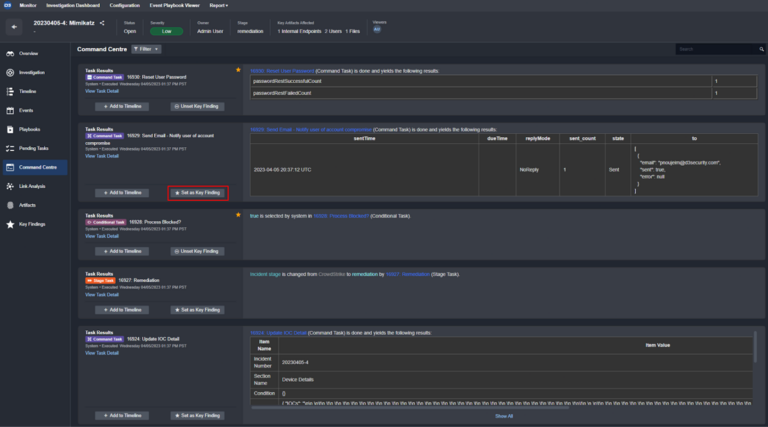
Task: View Task Detail for Update IOC Detail
Action: pyautogui.click(x=102, y=353)
